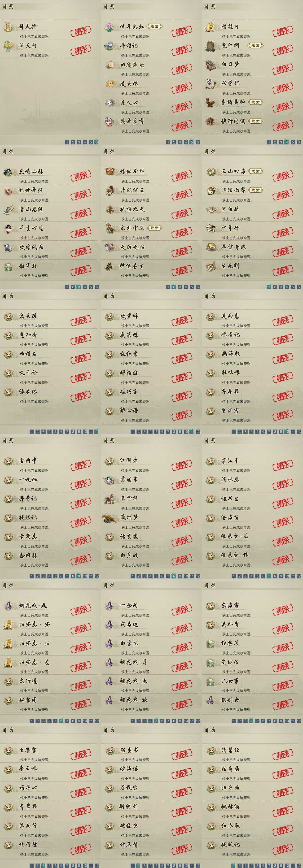Open the yin-yang icon next to 阴阳两界

pos(211,191)
